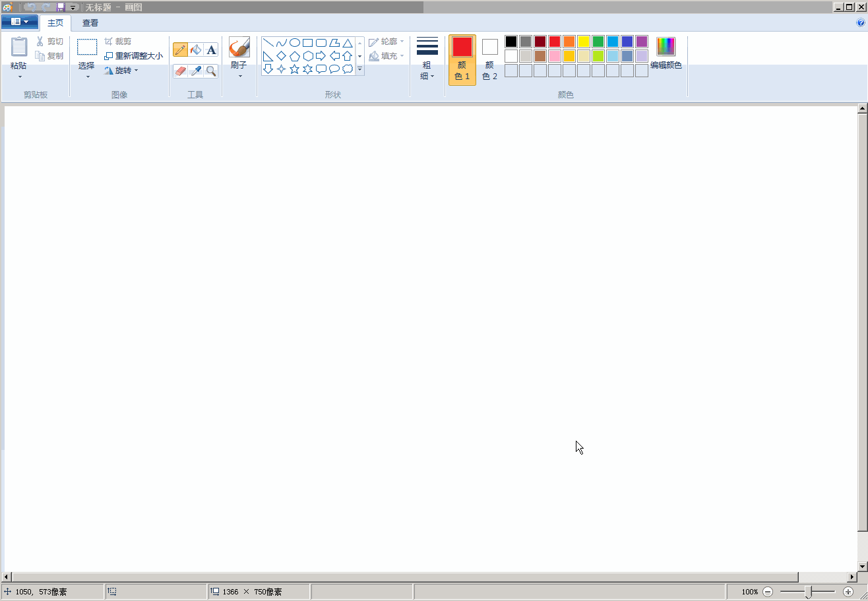Choose the Six-point star shape
The height and width of the screenshot is (601, 868).
308,69
